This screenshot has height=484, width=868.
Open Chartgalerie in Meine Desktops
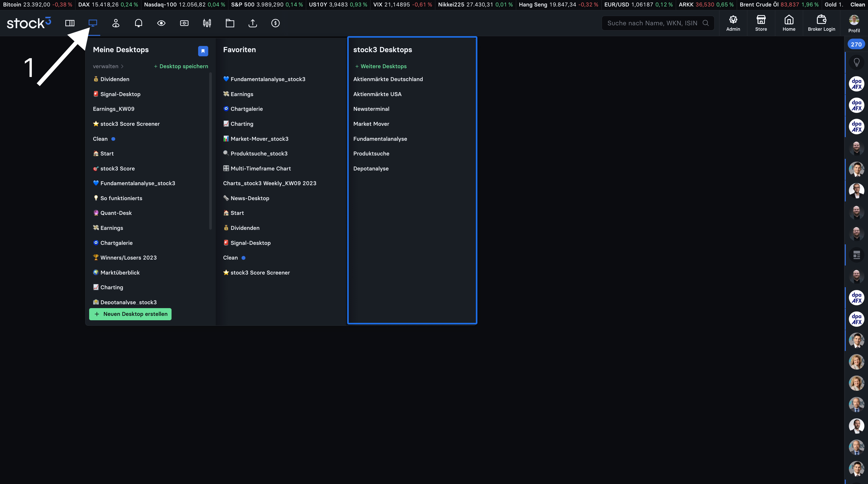[113, 243]
